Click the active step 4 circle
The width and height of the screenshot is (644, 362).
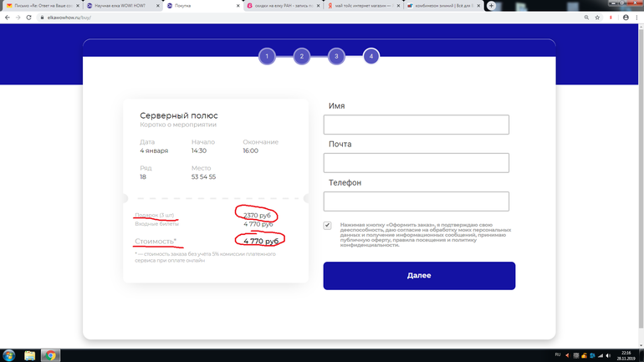point(371,57)
